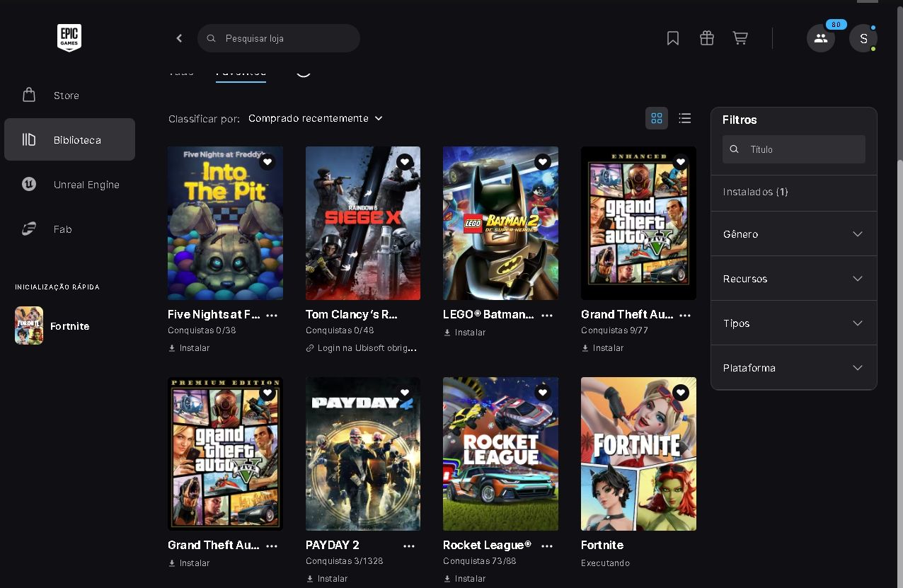Unfavorite Rainbow Six Siege X heart
The height and width of the screenshot is (588, 903).
click(405, 162)
